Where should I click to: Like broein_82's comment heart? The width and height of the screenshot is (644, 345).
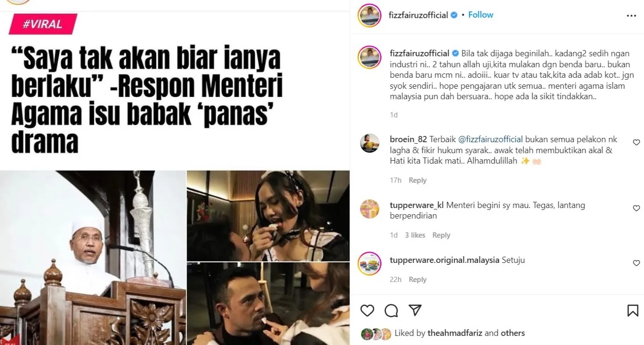pos(636,142)
